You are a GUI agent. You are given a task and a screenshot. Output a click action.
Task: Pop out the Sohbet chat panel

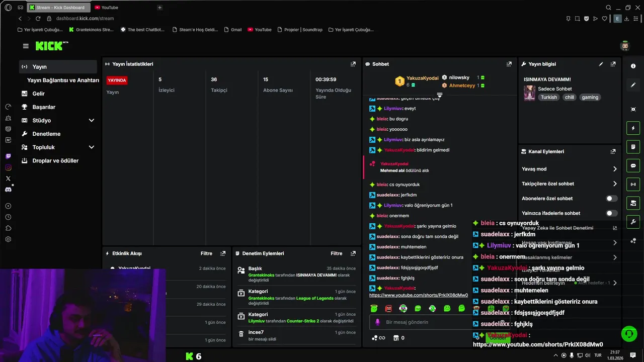pyautogui.click(x=509, y=64)
